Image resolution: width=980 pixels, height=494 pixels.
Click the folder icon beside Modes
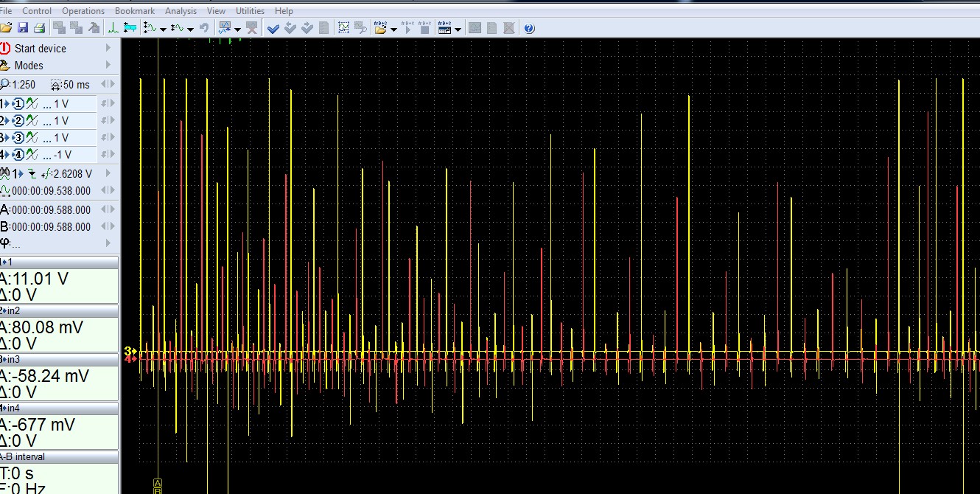click(5, 65)
